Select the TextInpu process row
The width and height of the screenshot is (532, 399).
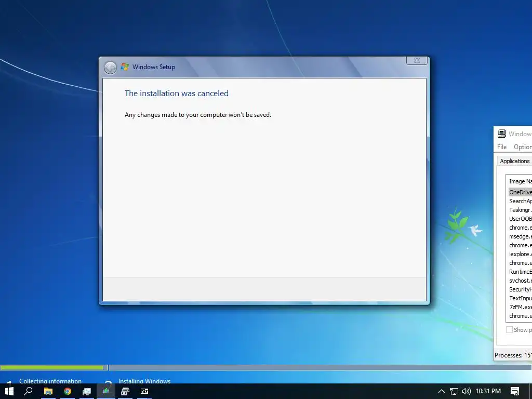[520, 298]
